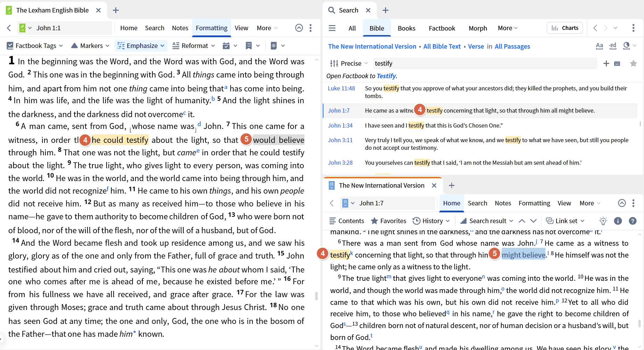Select the Books search tab
This screenshot has height=350, width=644.
(x=406, y=28)
